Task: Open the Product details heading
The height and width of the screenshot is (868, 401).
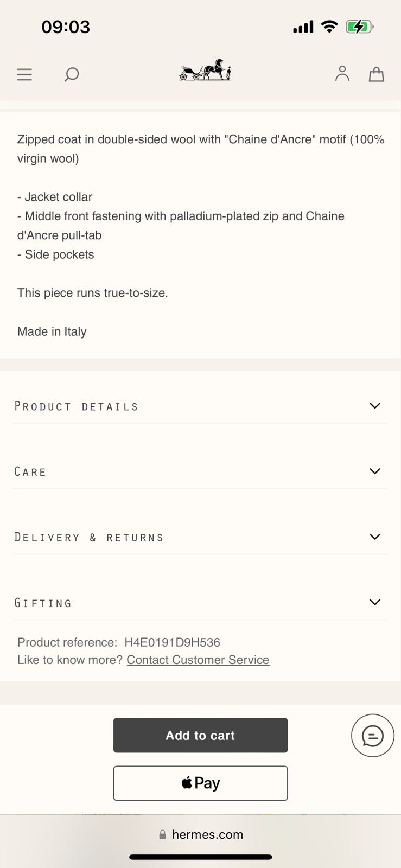Action: [x=76, y=406]
